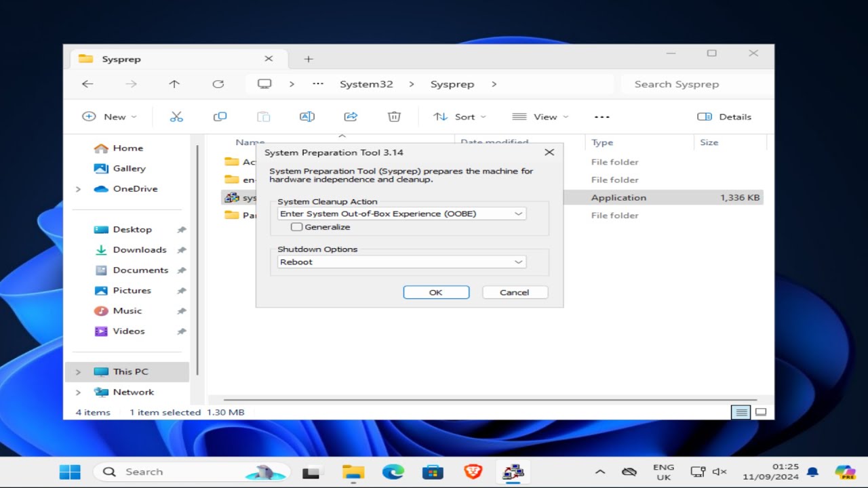Open Downloads quick access folder
The width and height of the screenshot is (868, 488).
click(140, 249)
